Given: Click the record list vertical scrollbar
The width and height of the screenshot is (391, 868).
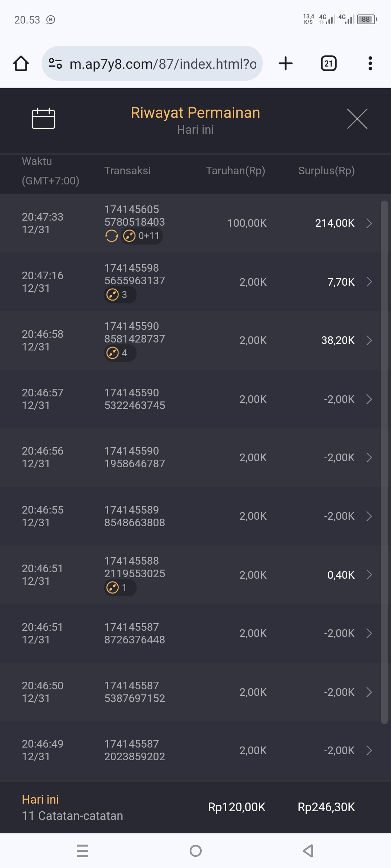Looking at the screenshot, I should (x=384, y=462).
